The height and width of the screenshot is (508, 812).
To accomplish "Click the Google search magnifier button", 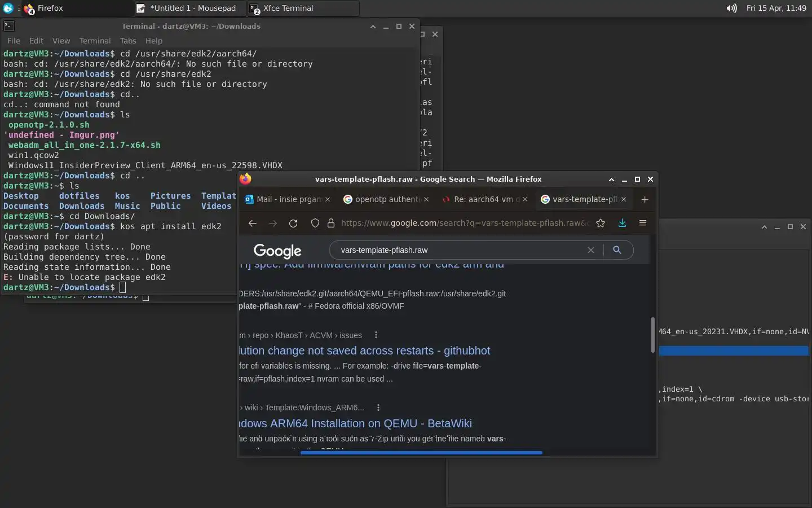I will click(617, 250).
